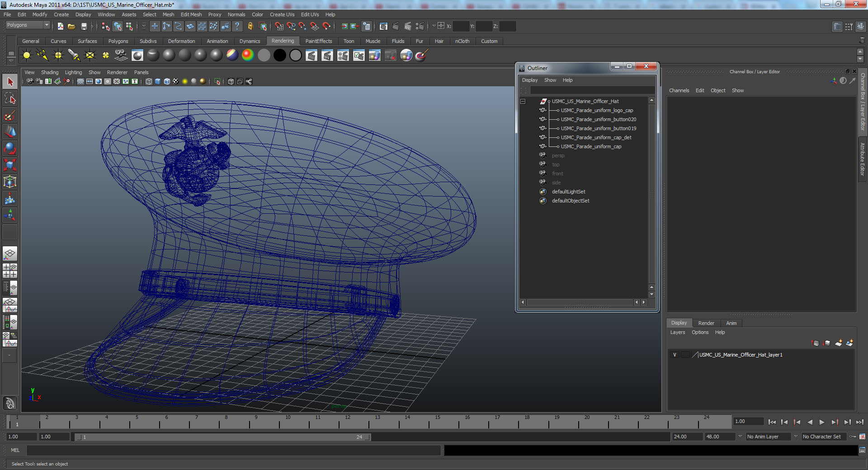Expand the toolbox layout arrow at bottom

9,355
